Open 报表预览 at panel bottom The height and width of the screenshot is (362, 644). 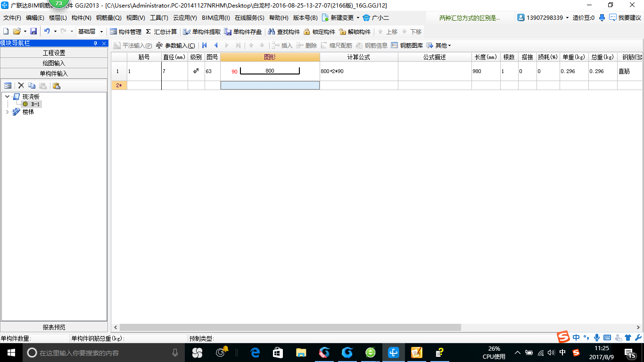click(x=54, y=327)
